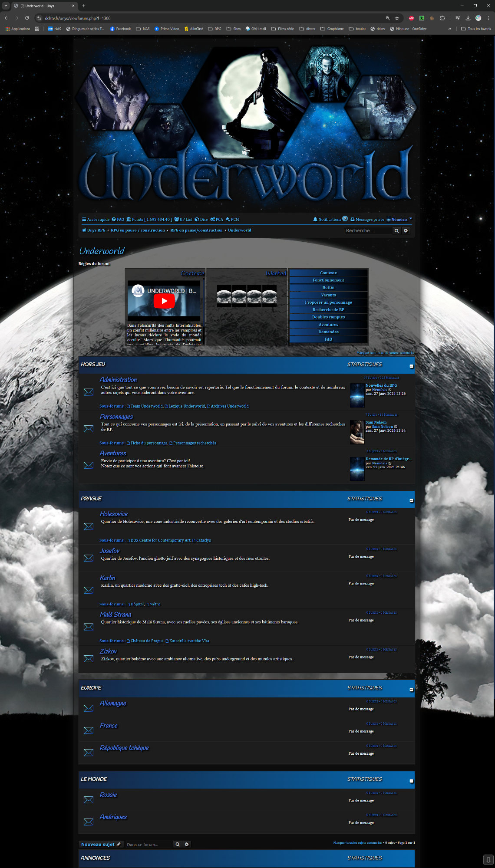Open the Facebook bookmark
The height and width of the screenshot is (868, 495).
pos(120,29)
